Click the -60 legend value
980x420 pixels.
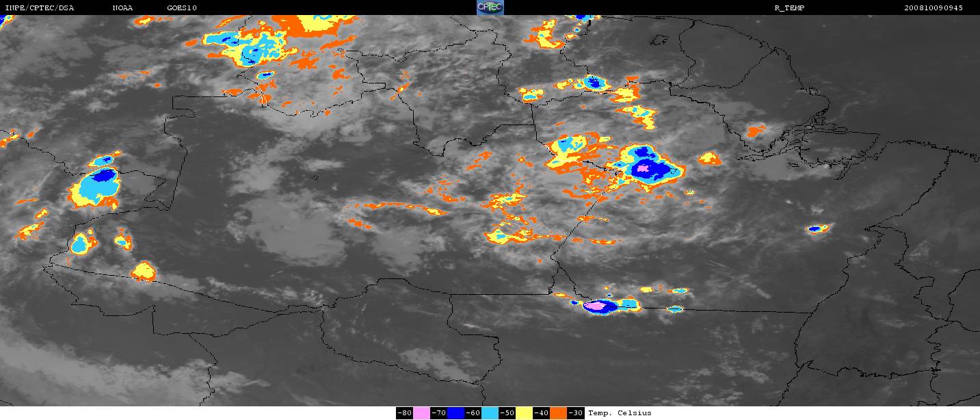[x=473, y=413]
